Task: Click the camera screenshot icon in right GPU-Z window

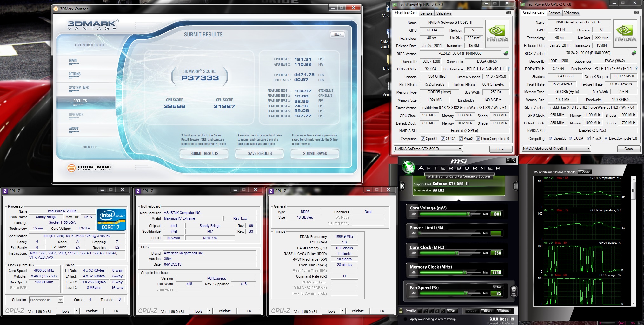Action: [x=637, y=12]
